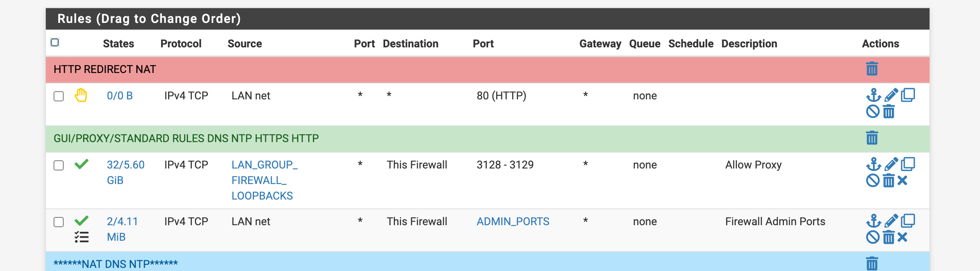The height and width of the screenshot is (271, 980).
Task: Open the 0/0 B states link
Action: click(x=120, y=96)
